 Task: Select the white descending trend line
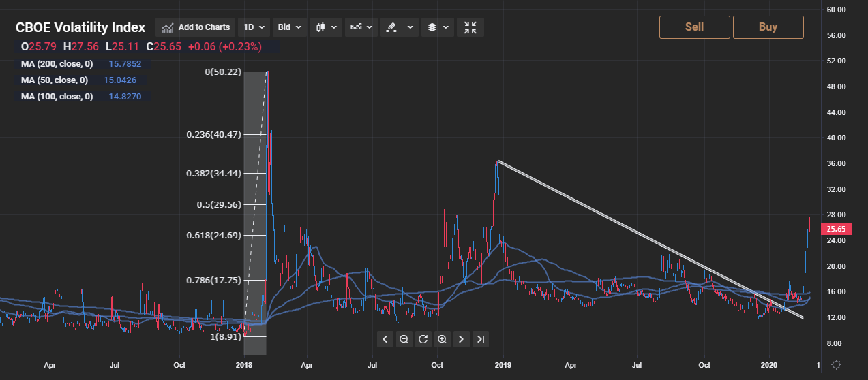[650, 239]
